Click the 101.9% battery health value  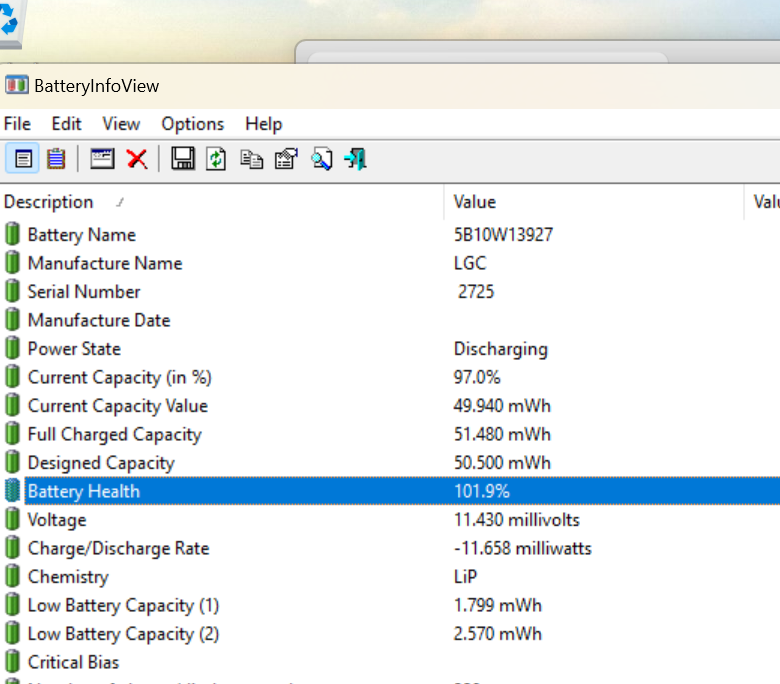pyautogui.click(x=482, y=491)
